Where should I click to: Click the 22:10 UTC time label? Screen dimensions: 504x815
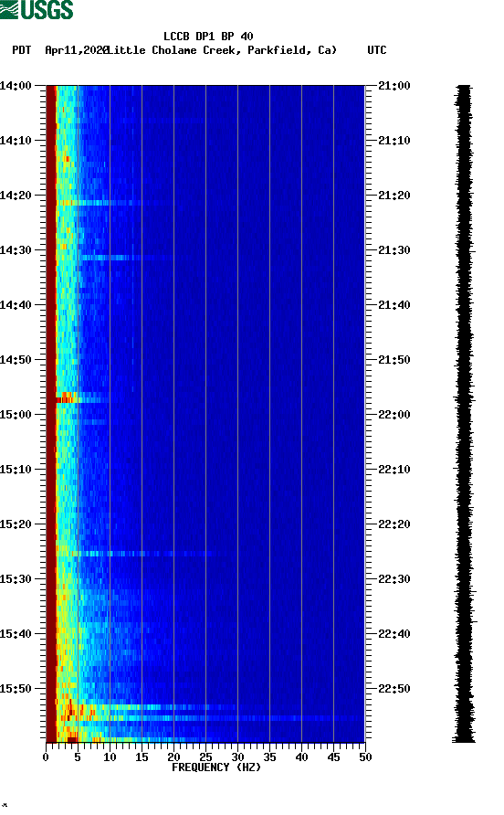pyautogui.click(x=394, y=470)
